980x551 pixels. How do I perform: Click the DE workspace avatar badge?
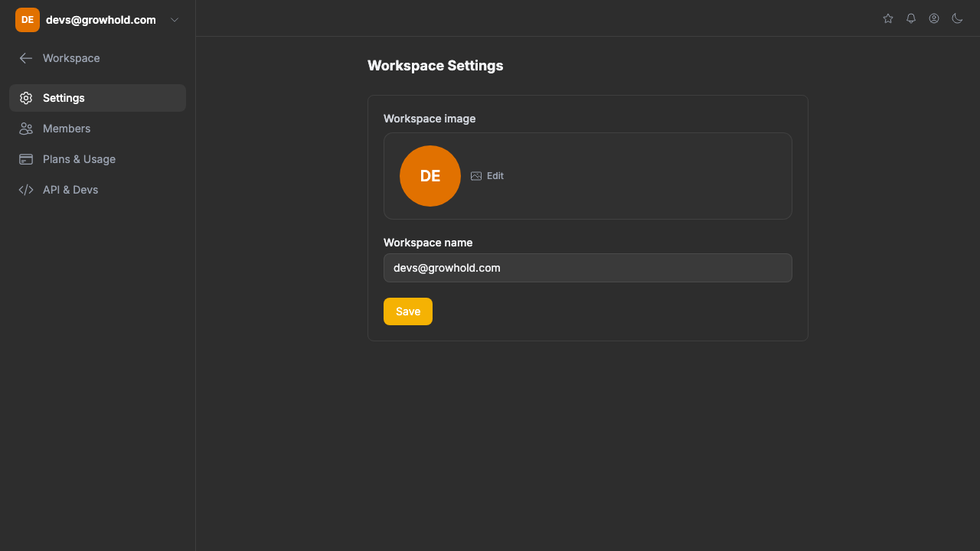click(27, 19)
